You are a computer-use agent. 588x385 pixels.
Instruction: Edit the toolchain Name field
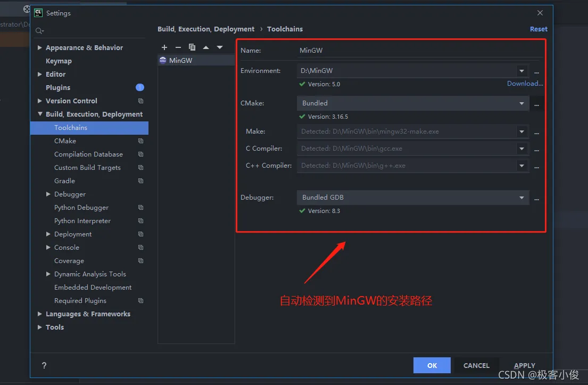[x=419, y=50]
